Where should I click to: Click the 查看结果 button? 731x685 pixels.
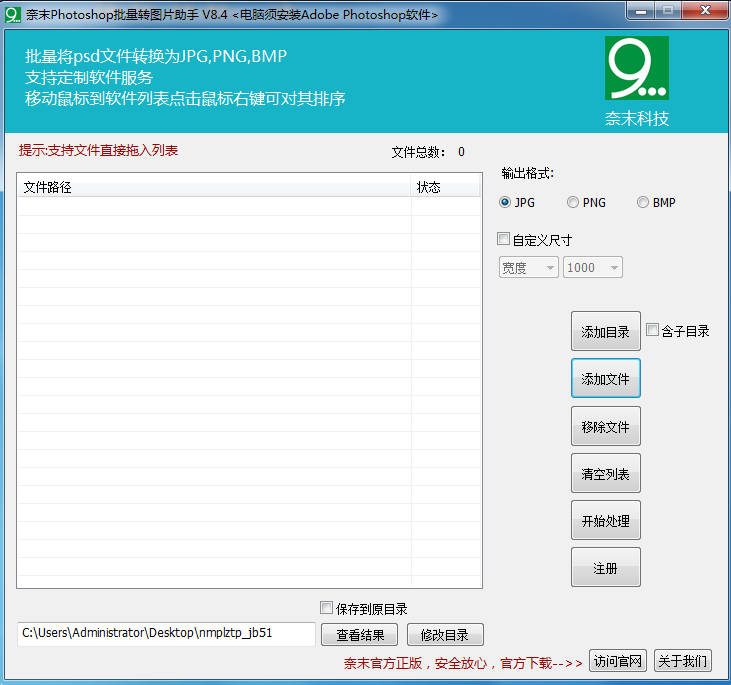(359, 635)
